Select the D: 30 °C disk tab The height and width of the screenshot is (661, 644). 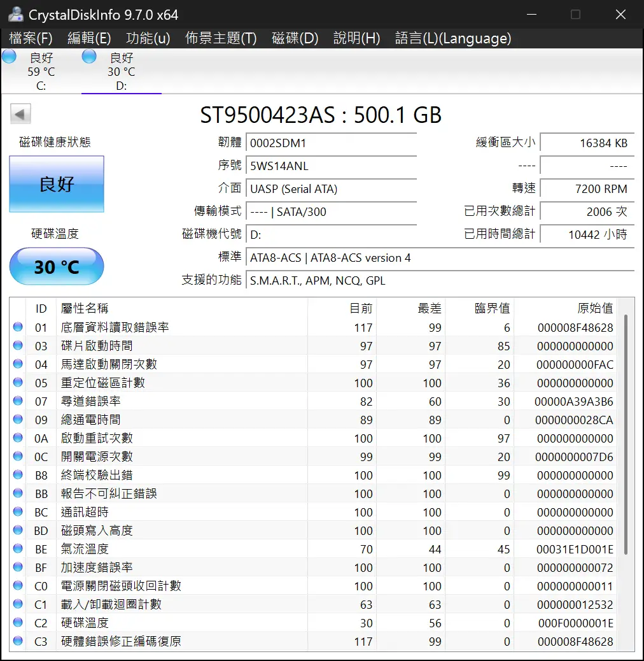(122, 71)
